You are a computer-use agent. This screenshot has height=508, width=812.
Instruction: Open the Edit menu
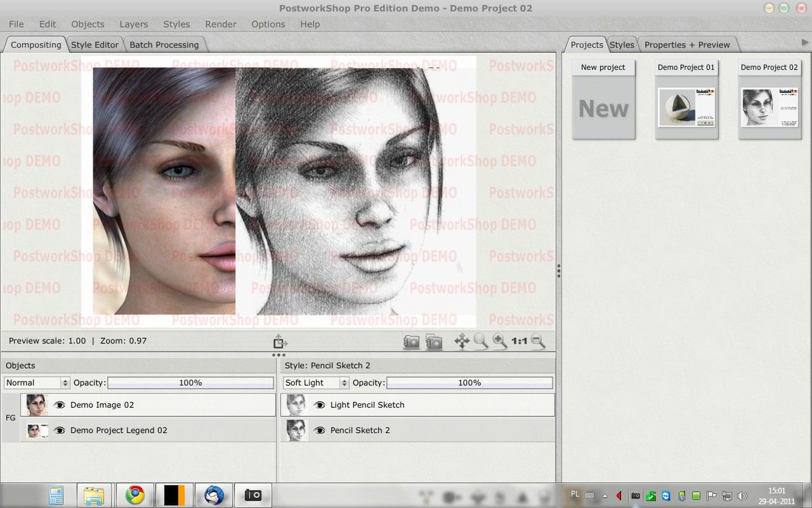[48, 24]
